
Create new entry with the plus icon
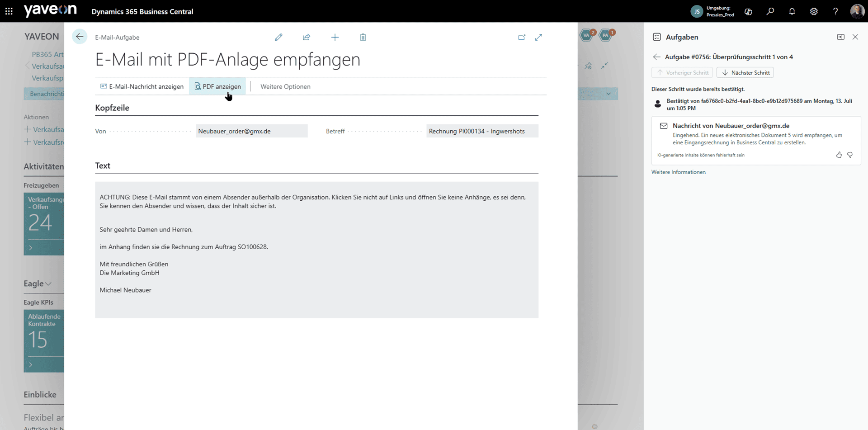335,37
